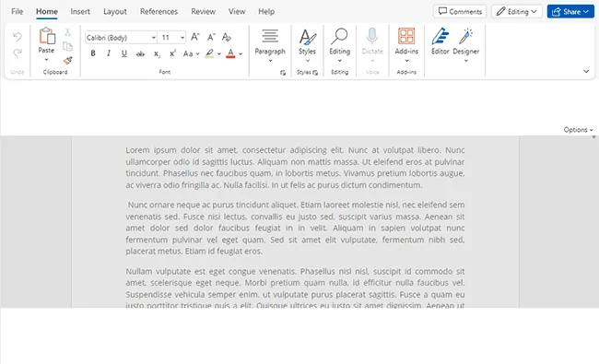Open the Designer wand icon
Viewport: 599px width, 364px height.
pyautogui.click(x=465, y=36)
